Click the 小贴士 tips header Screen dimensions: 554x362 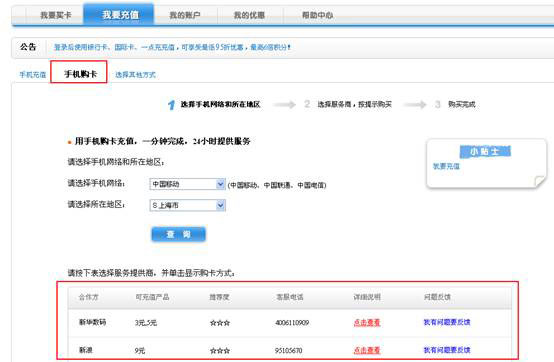(485, 152)
